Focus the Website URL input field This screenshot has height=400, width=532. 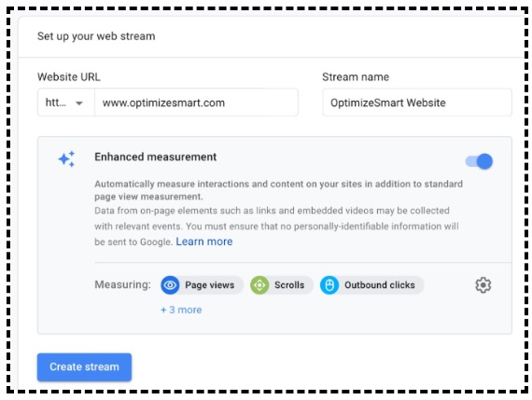(x=196, y=103)
